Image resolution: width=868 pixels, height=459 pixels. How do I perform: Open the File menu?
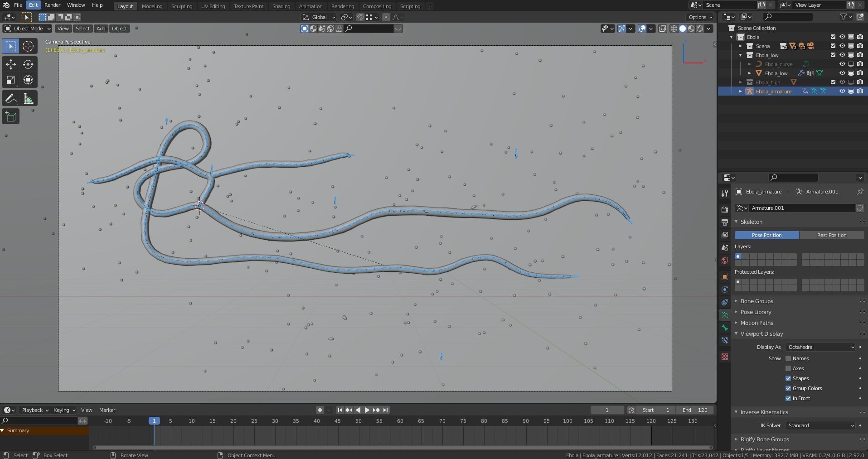[x=18, y=5]
